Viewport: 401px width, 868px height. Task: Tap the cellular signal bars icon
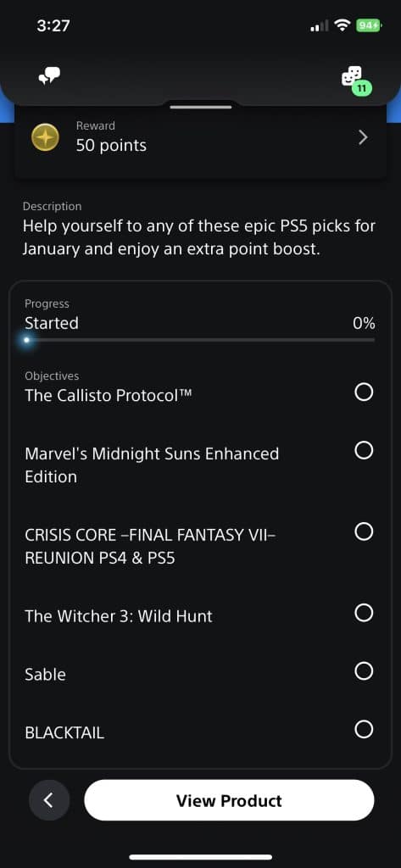click(319, 25)
